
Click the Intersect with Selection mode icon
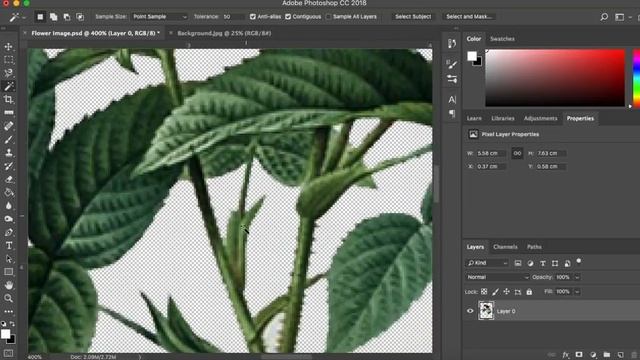point(80,17)
